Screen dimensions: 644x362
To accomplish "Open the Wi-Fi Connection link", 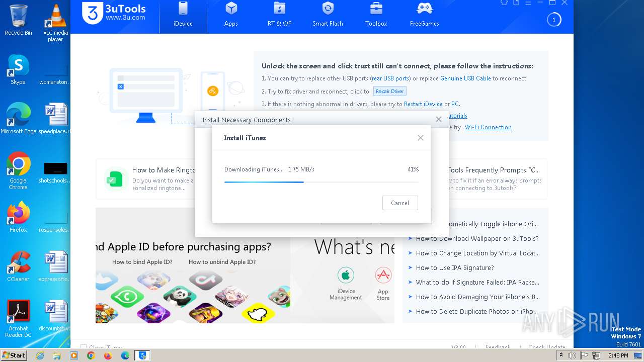I will coord(488,127).
